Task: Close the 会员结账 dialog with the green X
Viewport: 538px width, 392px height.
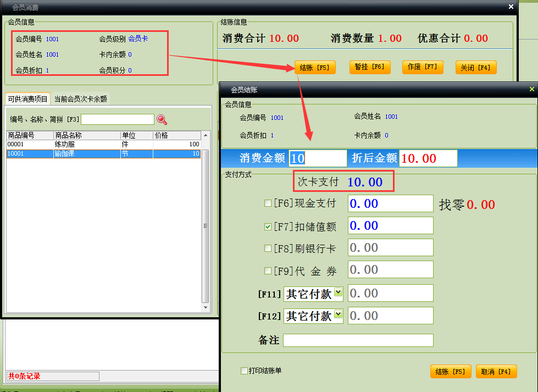Action: (531, 89)
